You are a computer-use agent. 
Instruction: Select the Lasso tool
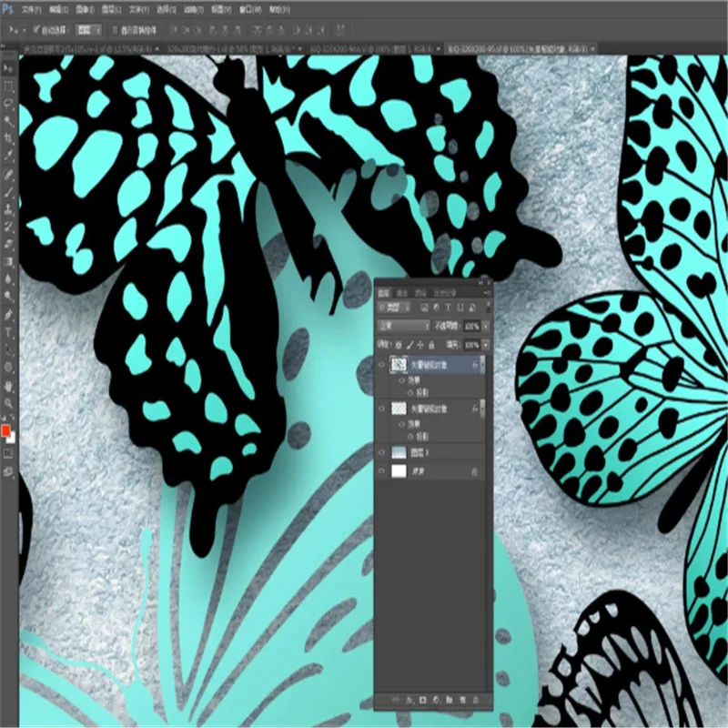(x=8, y=104)
